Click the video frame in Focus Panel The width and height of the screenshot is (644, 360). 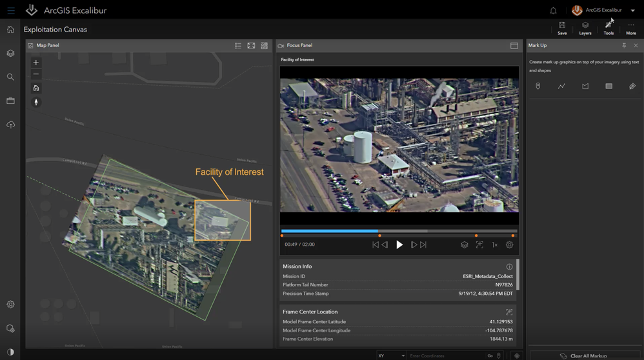pos(399,145)
